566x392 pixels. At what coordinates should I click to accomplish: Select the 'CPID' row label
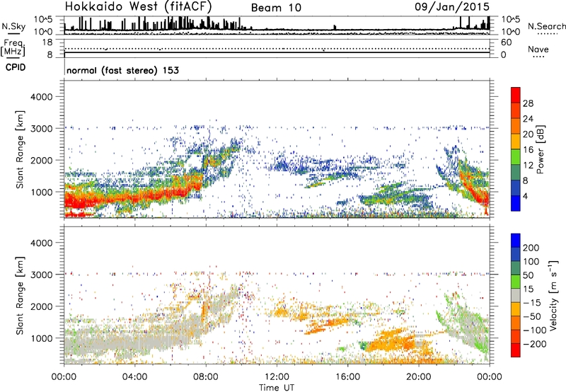tap(16, 67)
